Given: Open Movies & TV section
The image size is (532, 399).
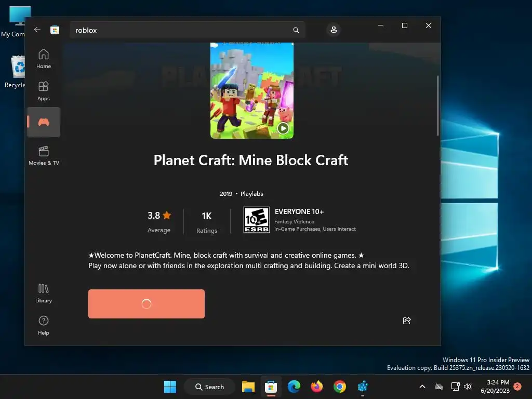Looking at the screenshot, I should click(44, 155).
